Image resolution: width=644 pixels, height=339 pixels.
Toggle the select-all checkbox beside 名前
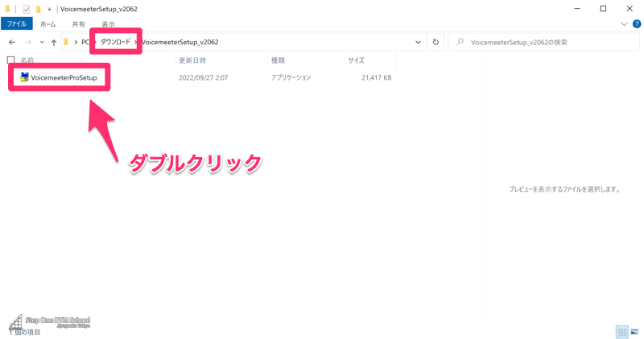pos(11,60)
